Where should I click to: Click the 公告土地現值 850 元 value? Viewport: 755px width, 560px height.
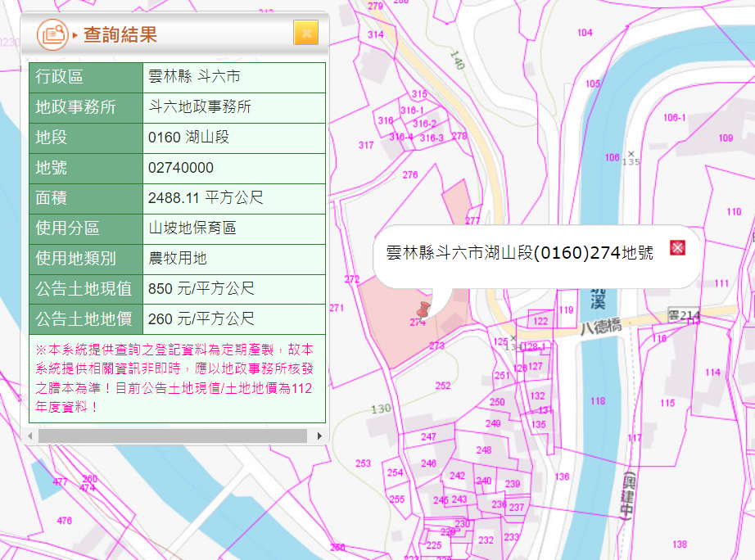201,289
